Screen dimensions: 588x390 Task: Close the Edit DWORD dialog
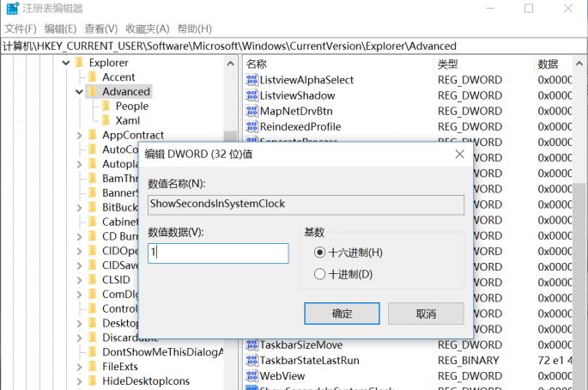(460, 154)
